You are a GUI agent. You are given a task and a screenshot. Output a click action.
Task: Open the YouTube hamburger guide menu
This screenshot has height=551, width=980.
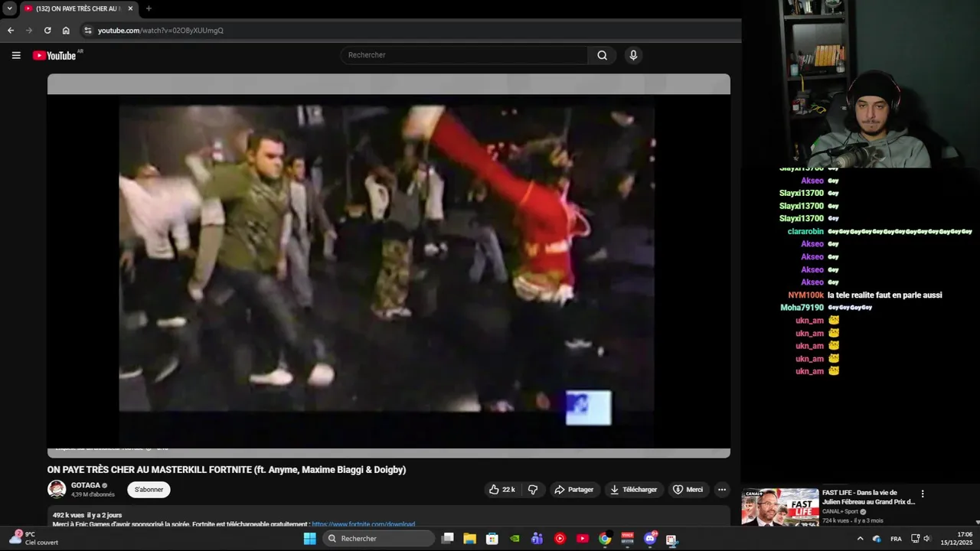coord(16,55)
